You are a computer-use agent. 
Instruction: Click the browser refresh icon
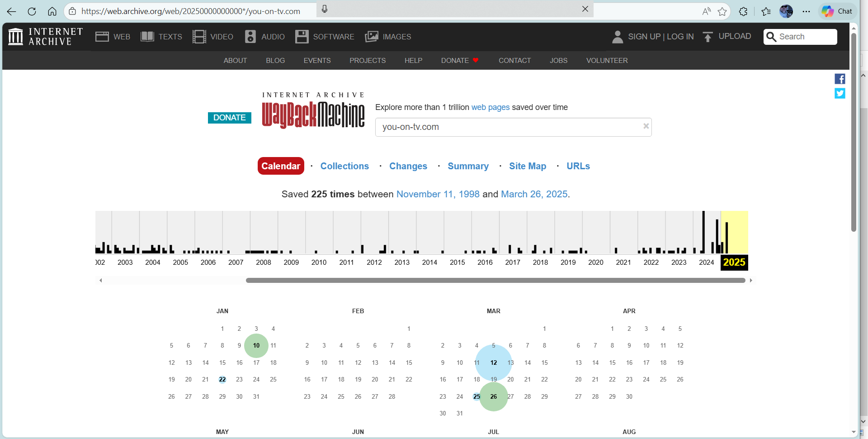[32, 11]
